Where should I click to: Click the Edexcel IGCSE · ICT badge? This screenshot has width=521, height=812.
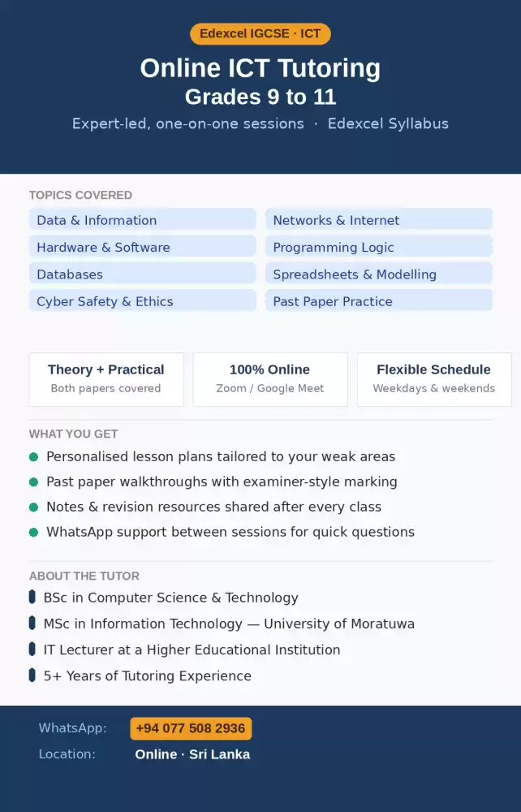260,33
